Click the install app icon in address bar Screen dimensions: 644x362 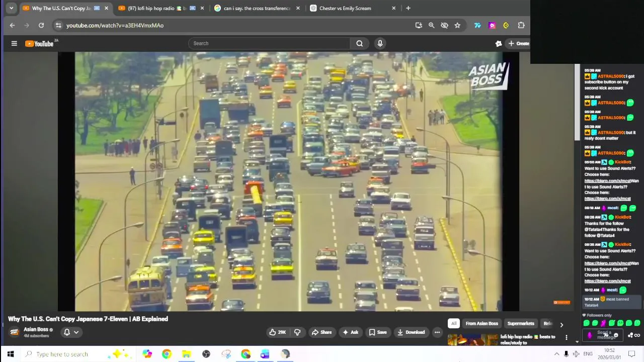(x=418, y=25)
